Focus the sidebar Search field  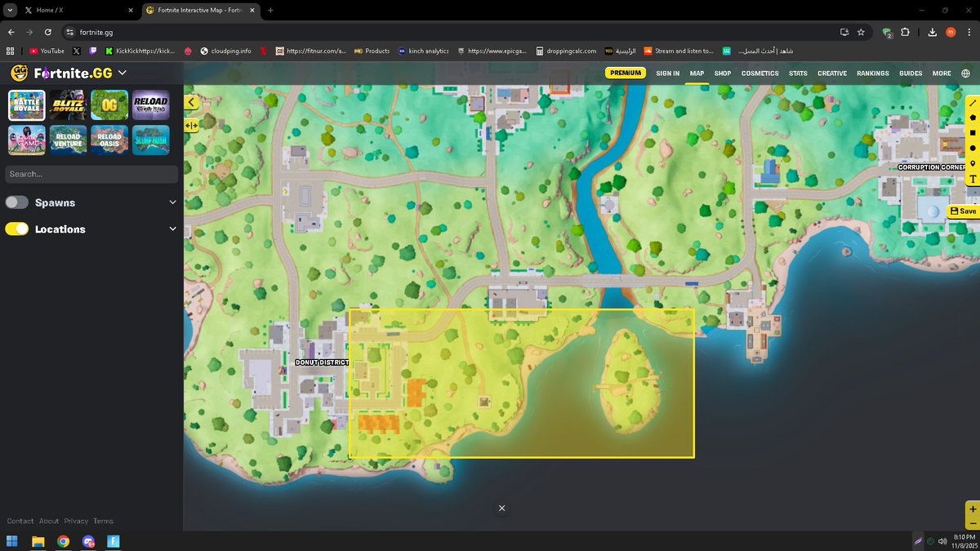click(91, 174)
